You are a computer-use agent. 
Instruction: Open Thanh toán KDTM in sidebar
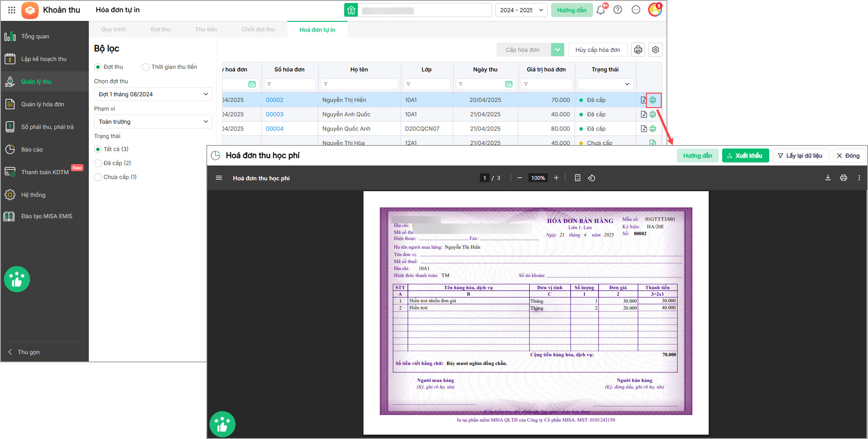pos(44,172)
